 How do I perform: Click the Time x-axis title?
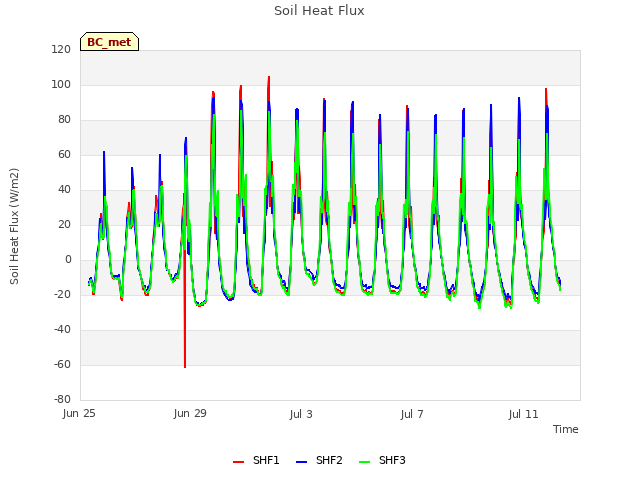pyautogui.click(x=565, y=429)
